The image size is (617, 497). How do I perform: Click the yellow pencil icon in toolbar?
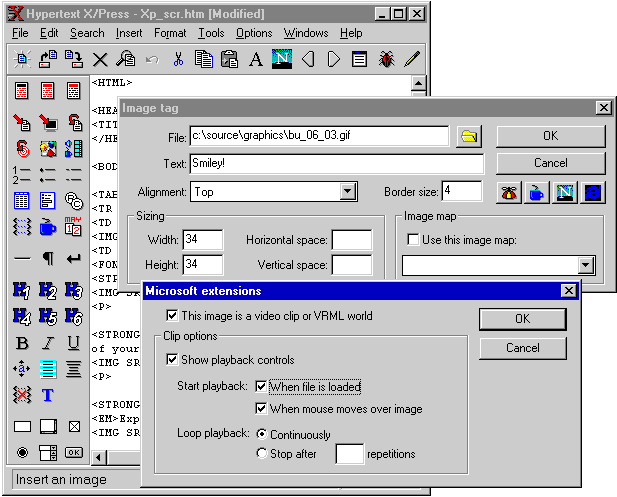(412, 59)
